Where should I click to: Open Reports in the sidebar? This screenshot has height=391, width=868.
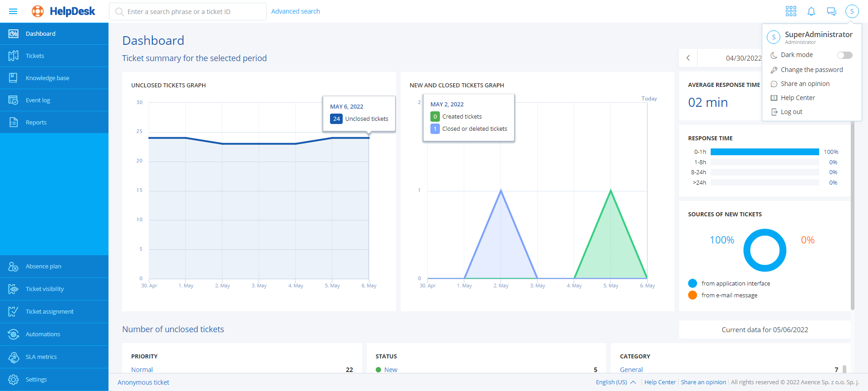coord(36,122)
